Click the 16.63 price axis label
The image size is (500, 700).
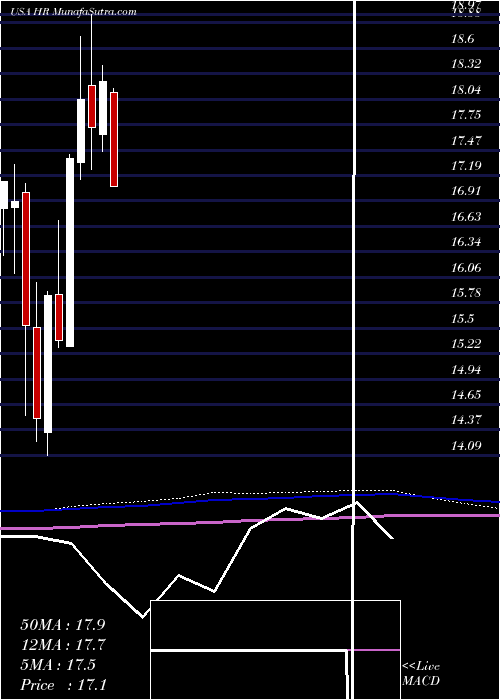[466, 217]
